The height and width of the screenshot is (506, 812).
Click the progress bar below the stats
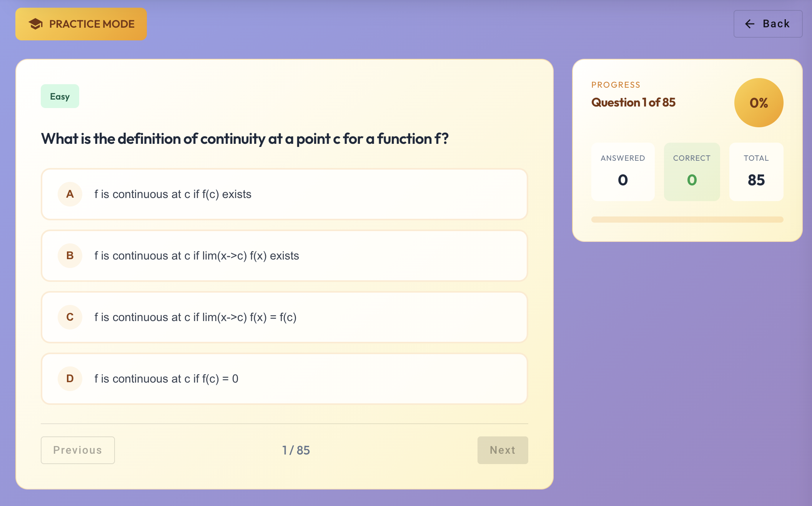(x=687, y=219)
